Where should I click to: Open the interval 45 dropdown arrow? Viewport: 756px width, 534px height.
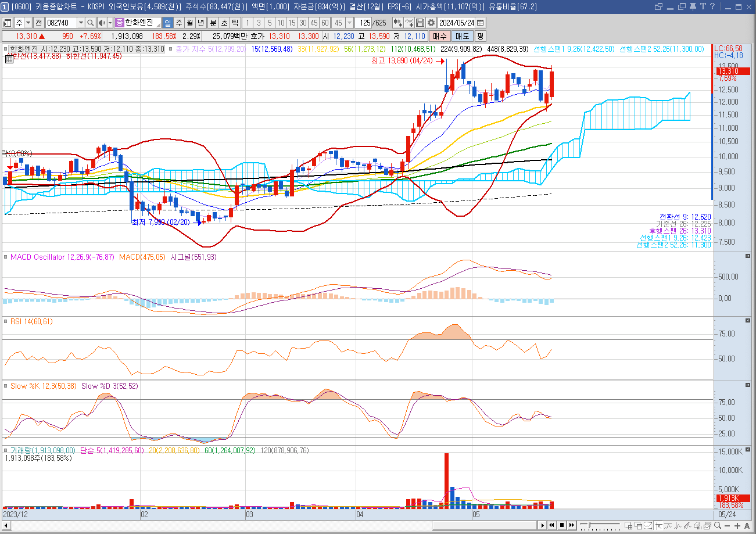pos(349,23)
